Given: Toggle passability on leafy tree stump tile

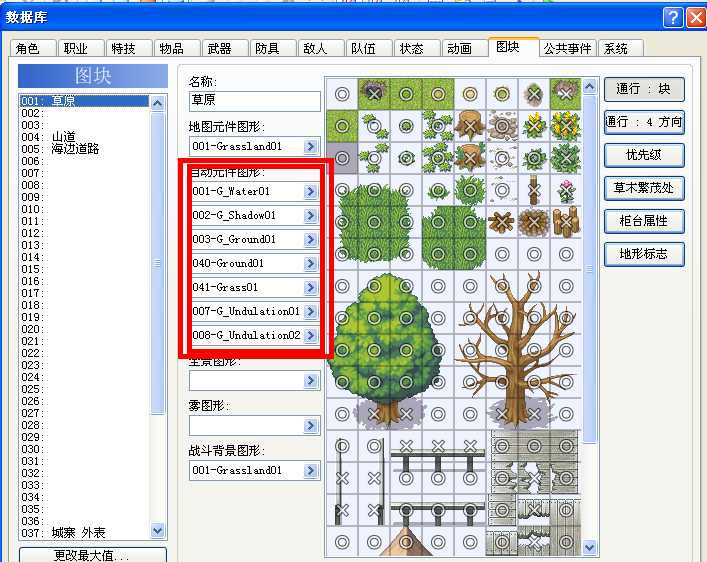Looking at the screenshot, I should coord(470,158).
